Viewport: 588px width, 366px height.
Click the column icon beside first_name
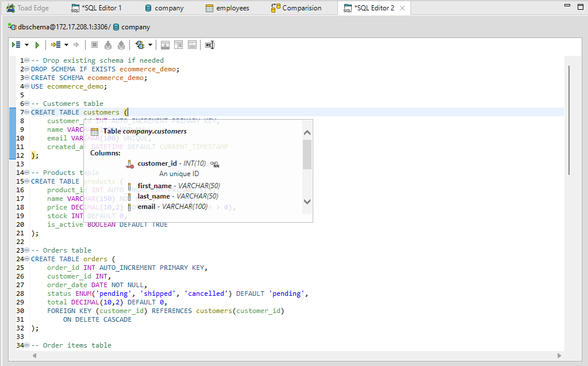(129, 186)
